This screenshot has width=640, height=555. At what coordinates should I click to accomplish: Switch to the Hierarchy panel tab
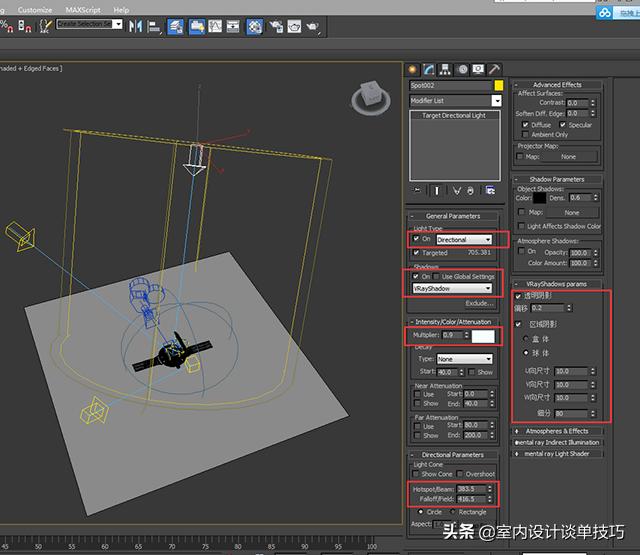pos(445,70)
